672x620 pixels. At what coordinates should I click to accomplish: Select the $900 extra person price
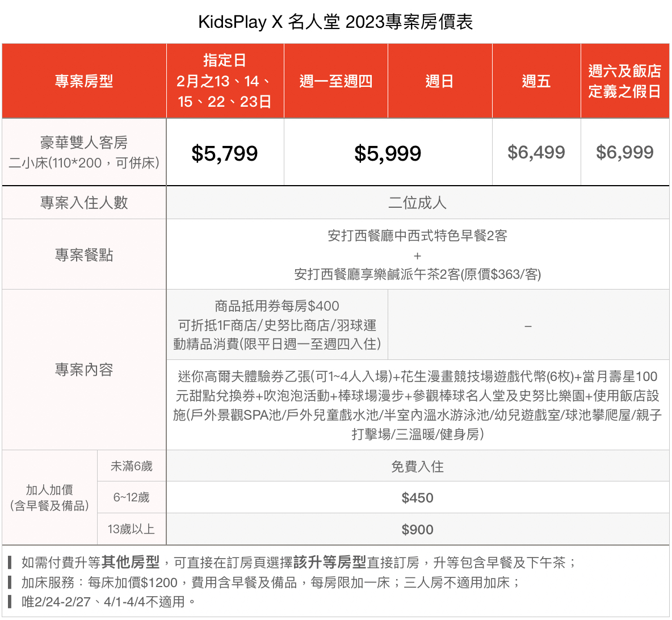point(418,529)
